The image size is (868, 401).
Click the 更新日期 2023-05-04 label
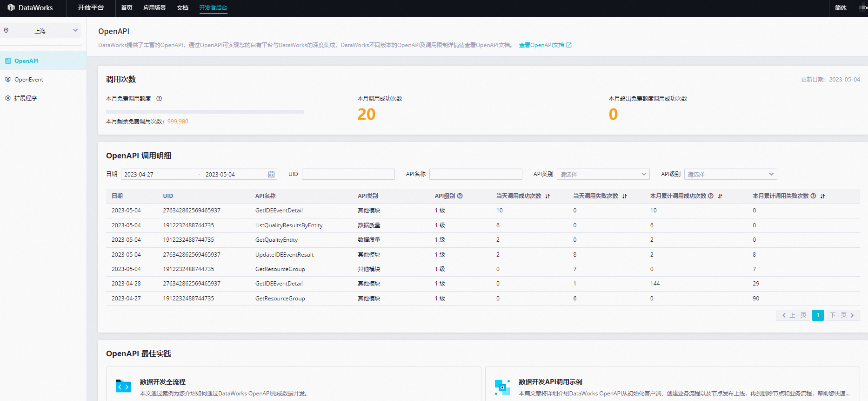coord(830,80)
